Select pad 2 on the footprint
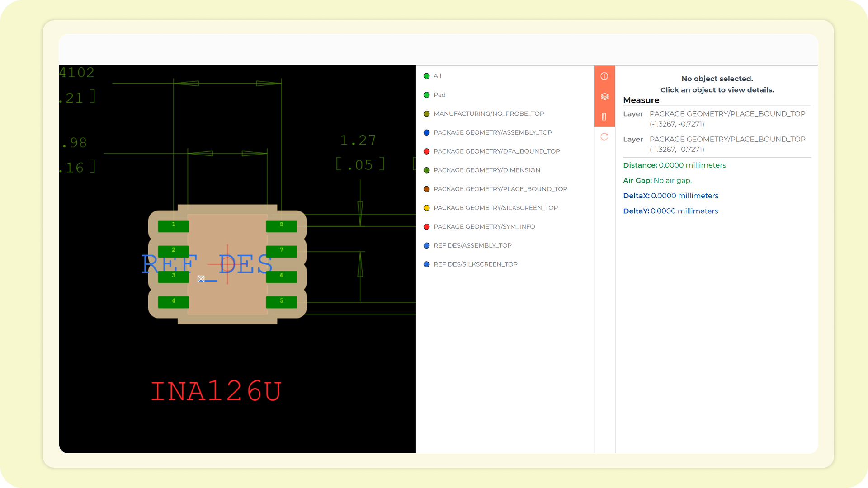This screenshot has width=868, height=488. point(174,251)
